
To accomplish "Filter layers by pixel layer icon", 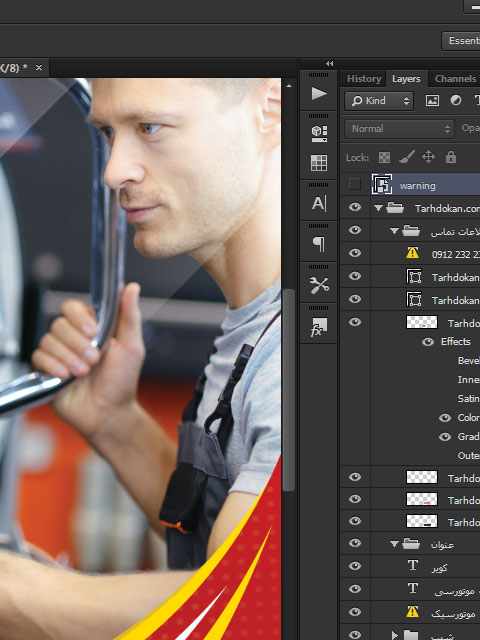I will 432,101.
